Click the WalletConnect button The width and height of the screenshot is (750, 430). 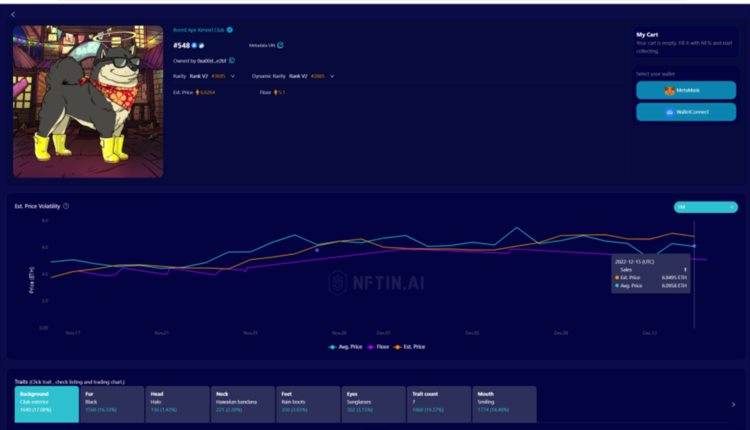coord(685,112)
